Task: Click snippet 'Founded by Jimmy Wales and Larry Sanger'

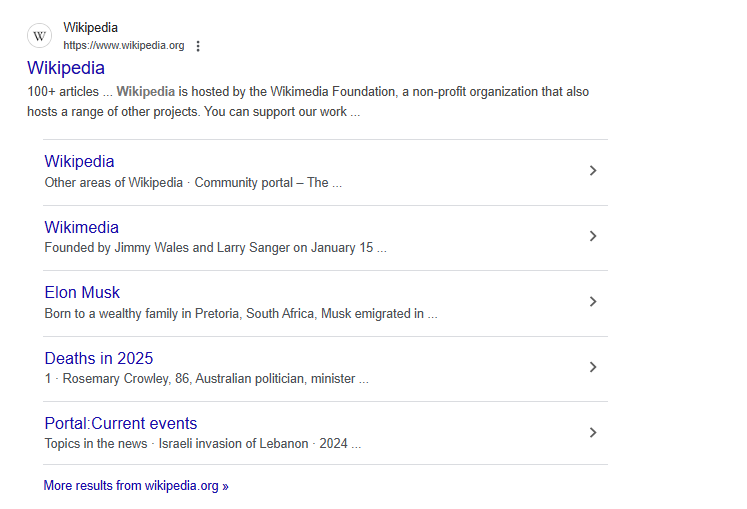Action: pyautogui.click(x=167, y=248)
